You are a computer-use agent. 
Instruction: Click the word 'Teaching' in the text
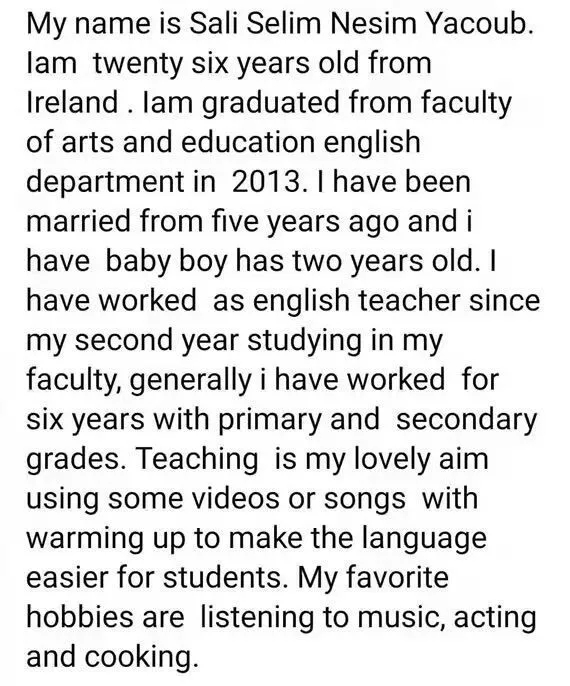pyautogui.click(x=197, y=461)
